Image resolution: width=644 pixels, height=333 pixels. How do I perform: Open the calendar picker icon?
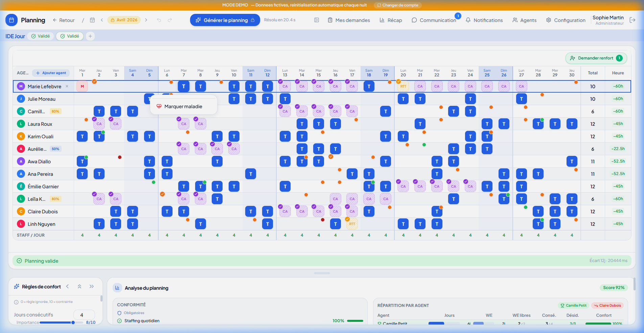click(92, 20)
